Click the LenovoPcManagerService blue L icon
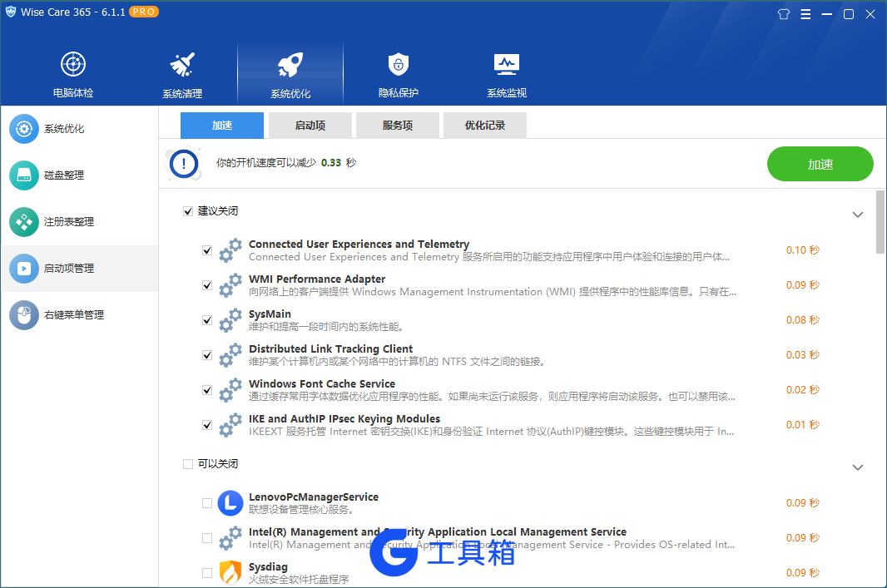The image size is (887, 588). [230, 503]
